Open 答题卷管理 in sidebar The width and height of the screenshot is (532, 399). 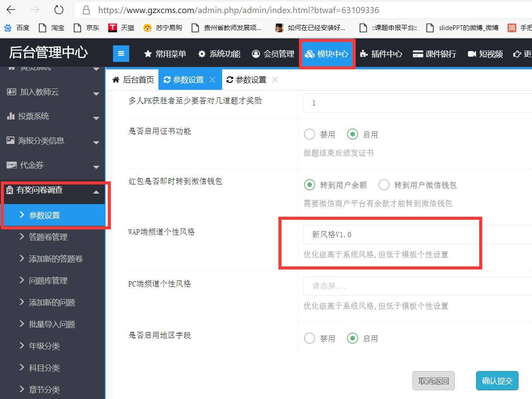coord(48,237)
